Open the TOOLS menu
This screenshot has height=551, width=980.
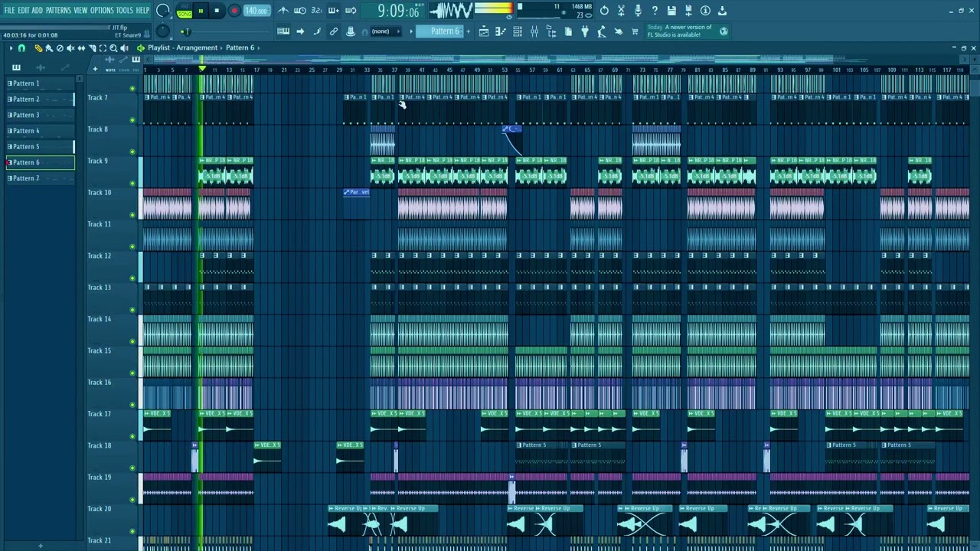click(125, 10)
